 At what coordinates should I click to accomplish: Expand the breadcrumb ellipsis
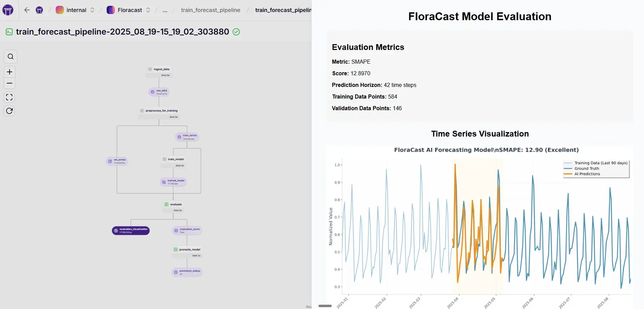coord(165,10)
